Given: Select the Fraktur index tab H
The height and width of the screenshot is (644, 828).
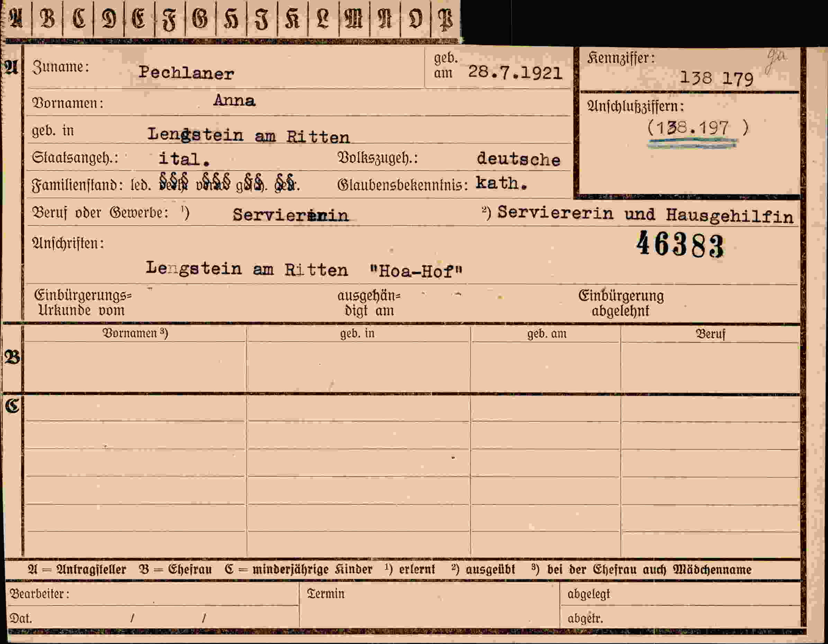Looking at the screenshot, I should coord(231,19).
